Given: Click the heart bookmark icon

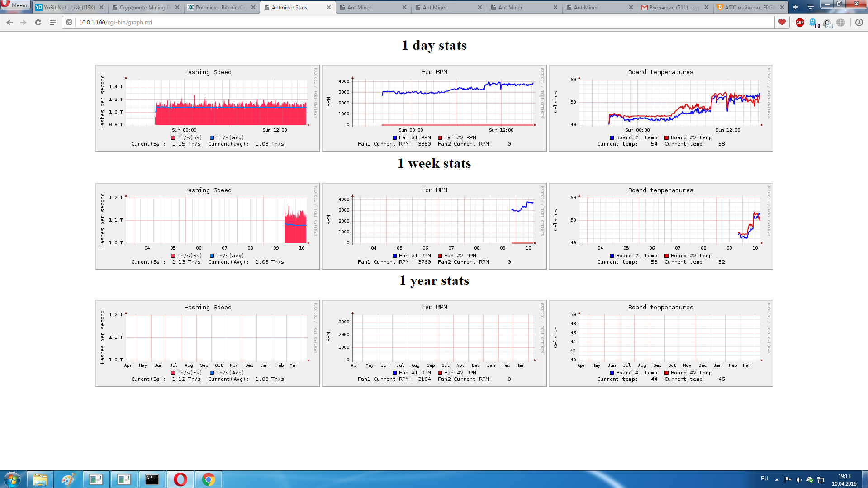Looking at the screenshot, I should 782,22.
